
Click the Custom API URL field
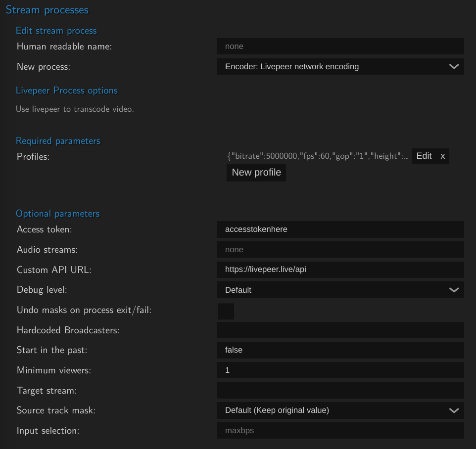tap(340, 269)
